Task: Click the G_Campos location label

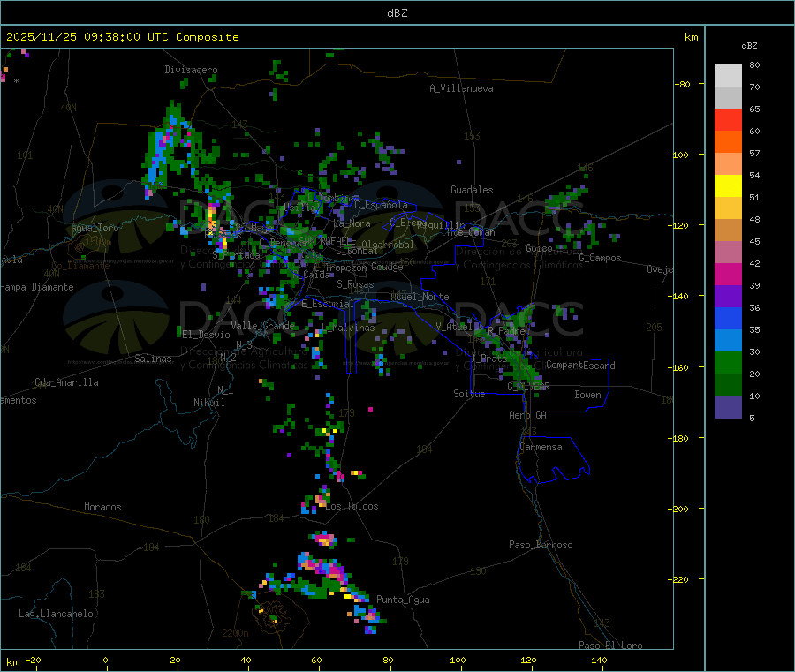Action: coord(601,258)
